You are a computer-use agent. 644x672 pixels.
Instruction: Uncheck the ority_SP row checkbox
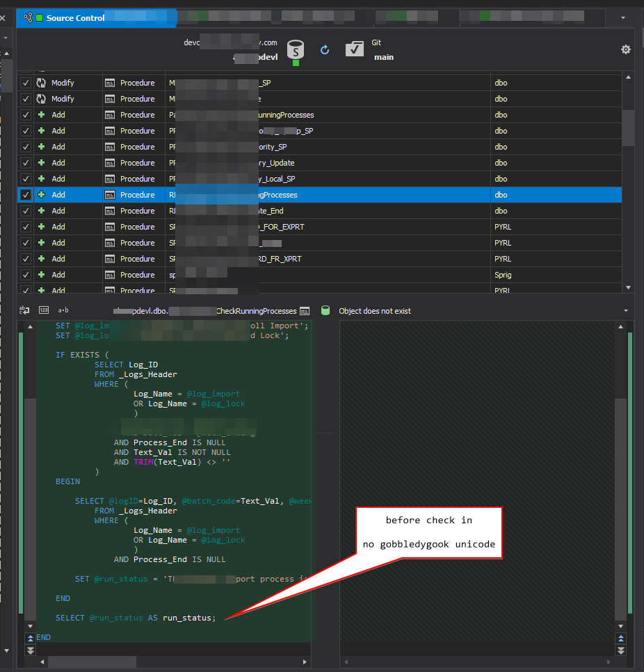tap(26, 147)
